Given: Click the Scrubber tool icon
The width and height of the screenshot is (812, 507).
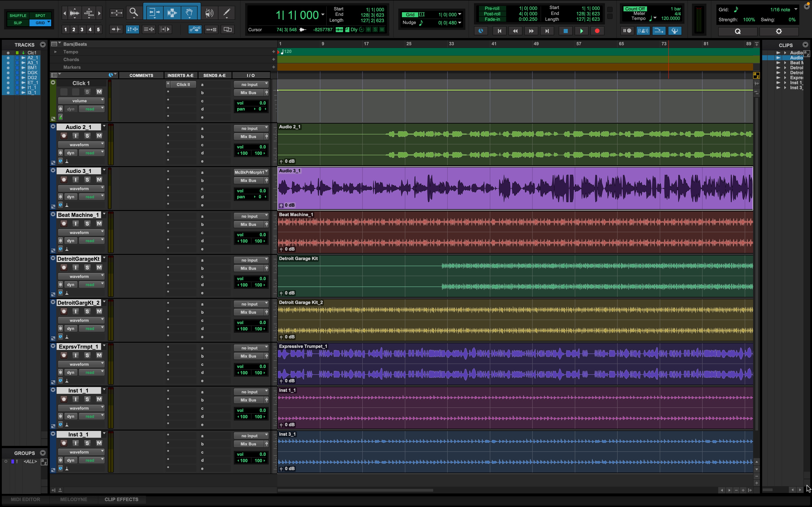Looking at the screenshot, I should click(210, 13).
